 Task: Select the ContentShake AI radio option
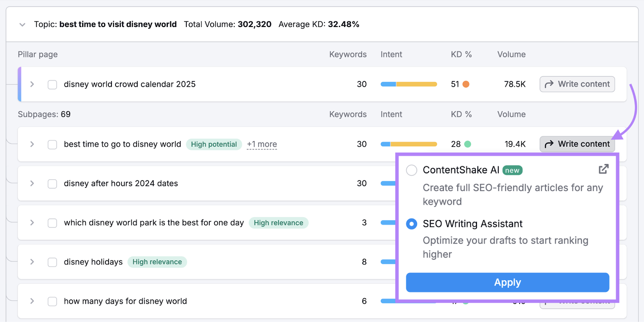[x=411, y=170]
